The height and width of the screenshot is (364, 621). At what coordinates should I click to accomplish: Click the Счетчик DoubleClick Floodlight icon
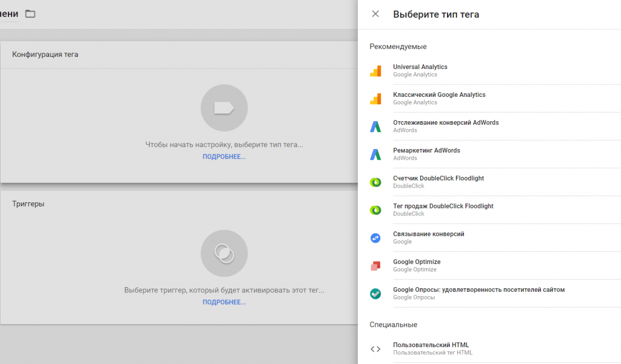375,182
